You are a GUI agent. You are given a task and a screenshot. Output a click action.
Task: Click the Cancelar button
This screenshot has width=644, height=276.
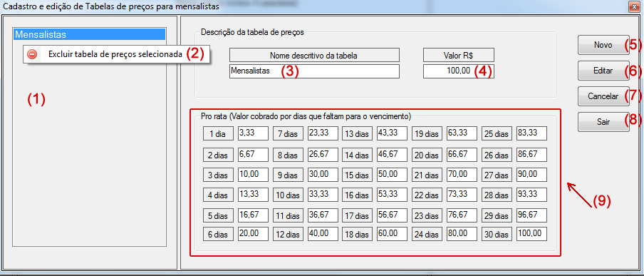point(603,96)
